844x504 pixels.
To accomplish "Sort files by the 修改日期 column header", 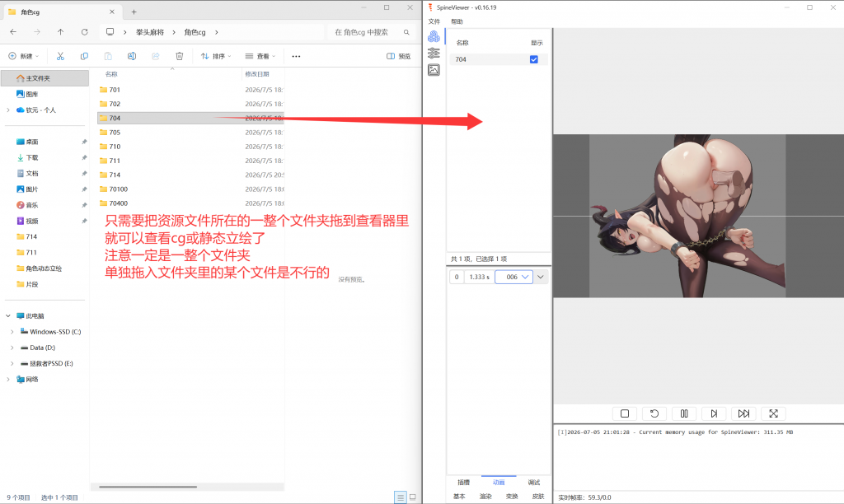I will point(257,74).
